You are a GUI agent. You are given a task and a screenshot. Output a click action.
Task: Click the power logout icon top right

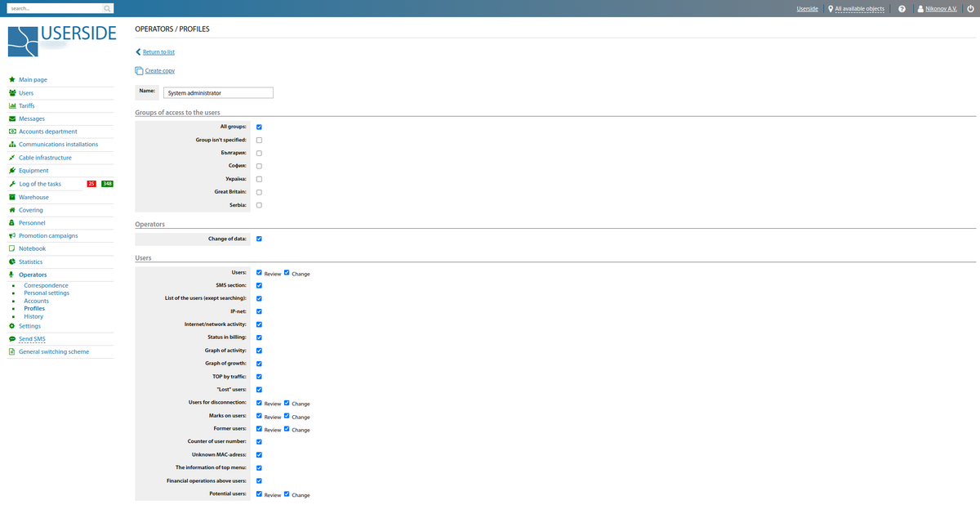click(969, 8)
